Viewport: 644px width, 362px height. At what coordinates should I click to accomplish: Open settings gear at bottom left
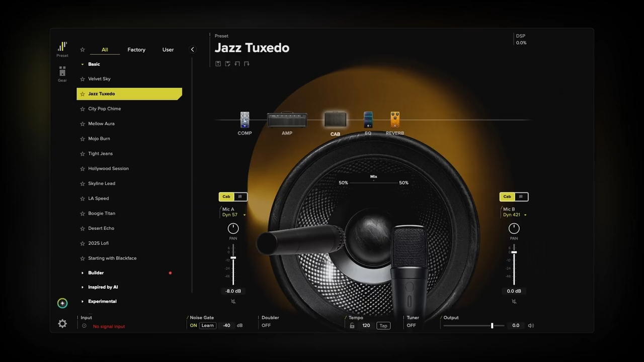coord(62,324)
